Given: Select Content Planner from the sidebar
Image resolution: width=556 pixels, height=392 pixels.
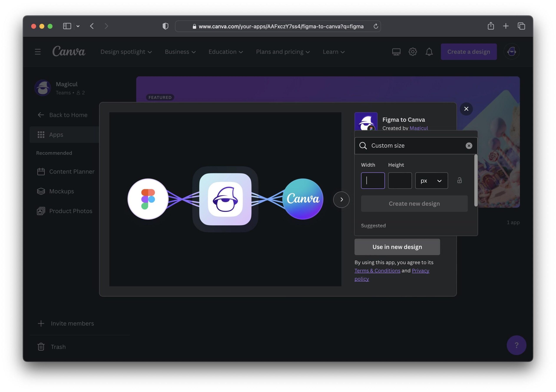Looking at the screenshot, I should tap(72, 171).
